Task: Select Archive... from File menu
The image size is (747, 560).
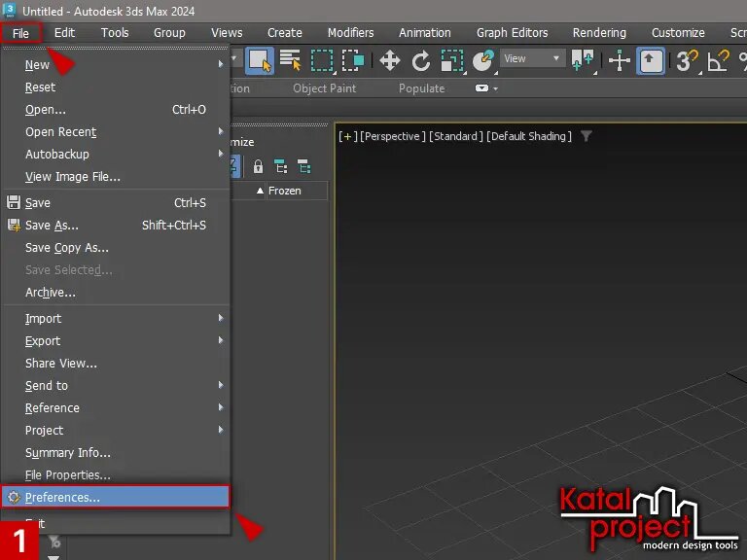Action: tap(116, 293)
